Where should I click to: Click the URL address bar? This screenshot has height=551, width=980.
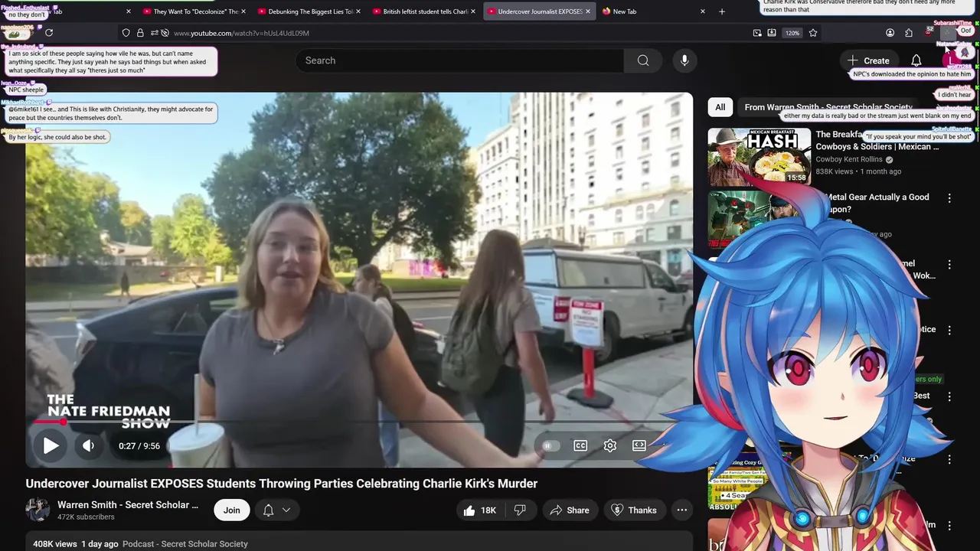pos(459,33)
